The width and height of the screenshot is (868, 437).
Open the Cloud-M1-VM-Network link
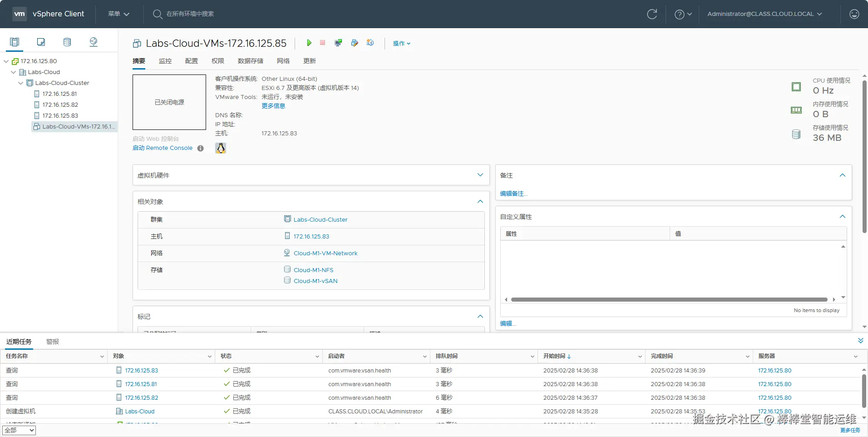325,253
